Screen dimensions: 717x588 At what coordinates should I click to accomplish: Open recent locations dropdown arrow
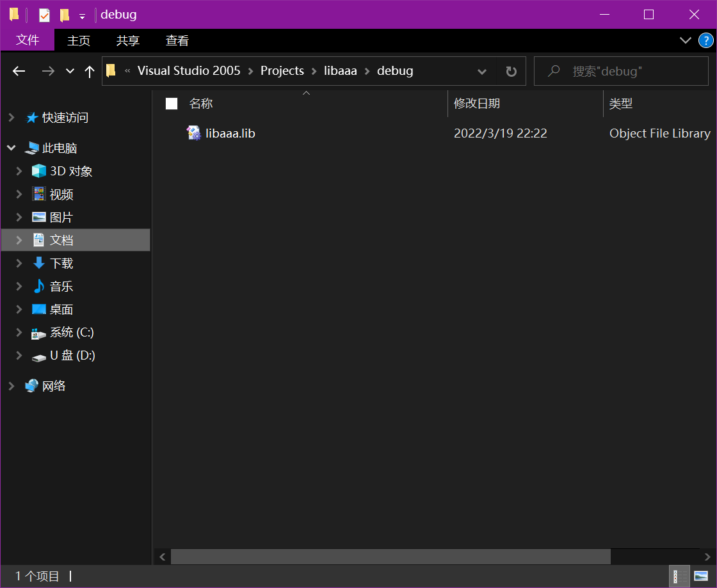(x=70, y=71)
